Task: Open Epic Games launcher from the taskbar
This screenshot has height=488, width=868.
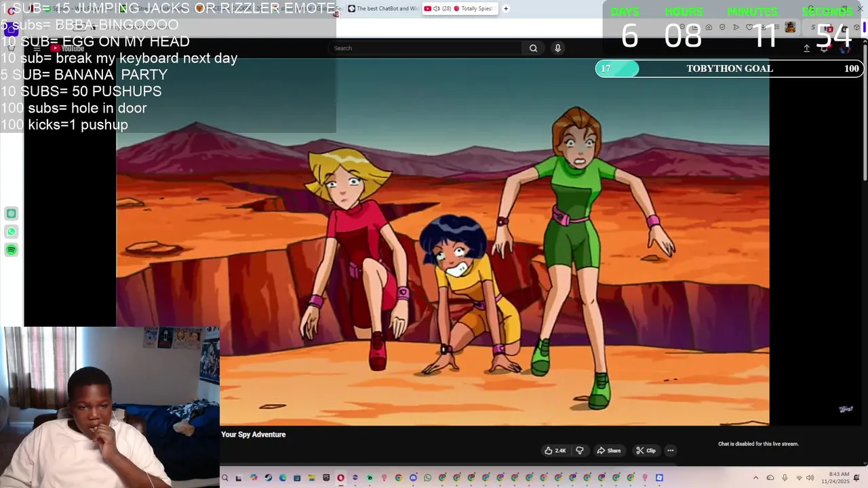Action: 326,478
